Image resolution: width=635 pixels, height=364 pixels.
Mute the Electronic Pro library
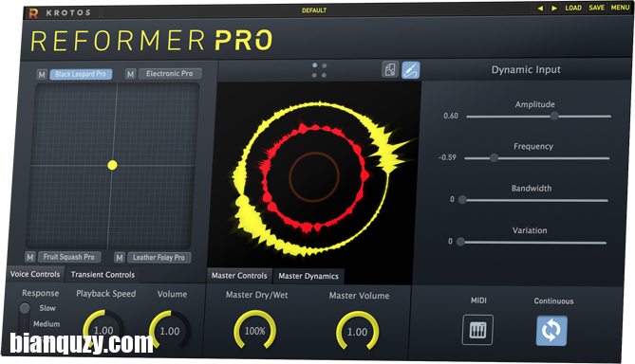130,74
